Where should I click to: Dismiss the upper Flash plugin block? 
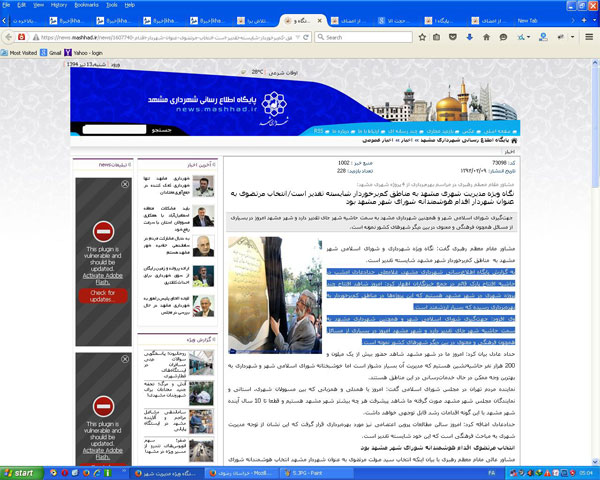[125, 184]
